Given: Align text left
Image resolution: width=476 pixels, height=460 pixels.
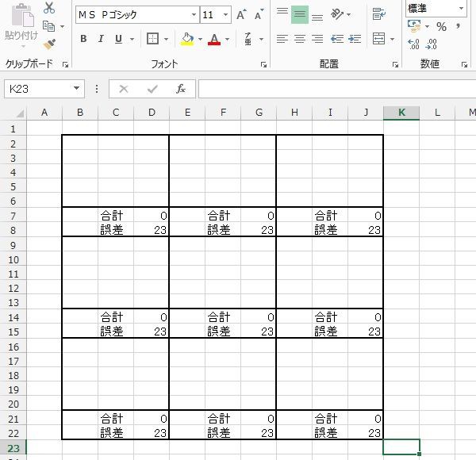Looking at the screenshot, I should tap(282, 39).
